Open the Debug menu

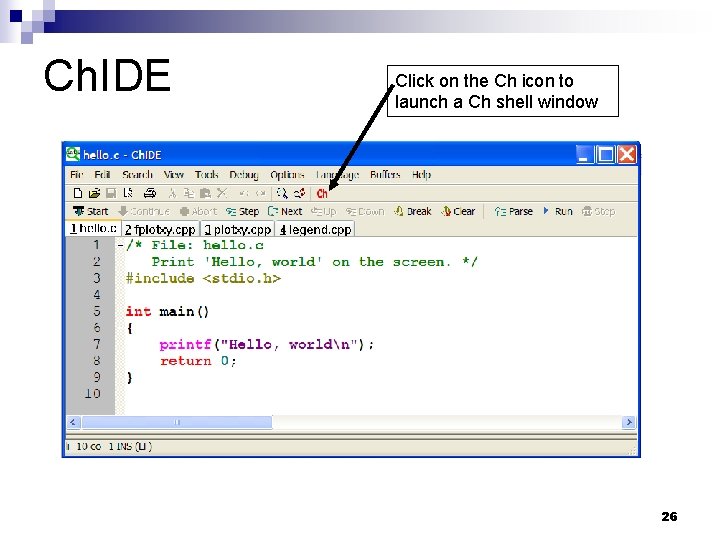click(244, 174)
